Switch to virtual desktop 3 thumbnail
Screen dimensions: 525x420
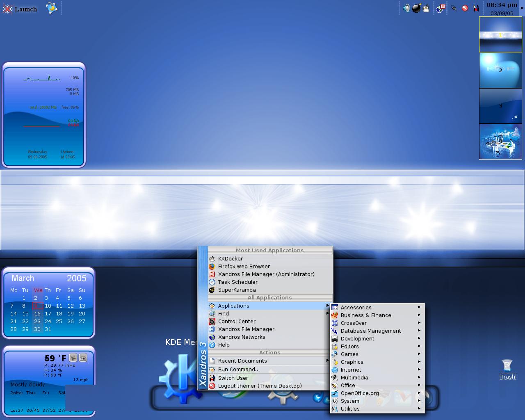coord(500,106)
